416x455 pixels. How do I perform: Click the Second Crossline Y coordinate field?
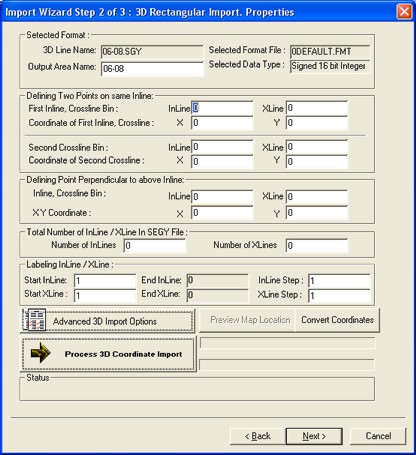[317, 161]
